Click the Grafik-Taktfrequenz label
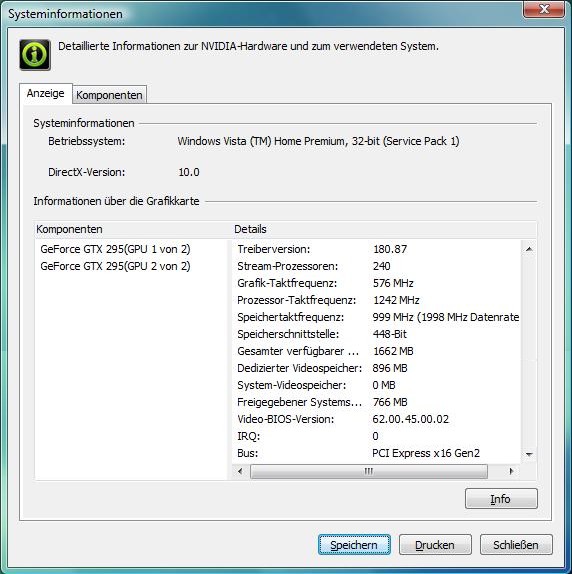The width and height of the screenshot is (572, 574). pos(287,283)
